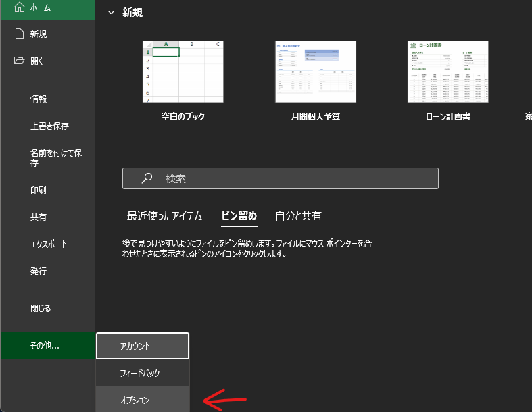
Task: Select 新規 in the sidebar
Action: click(48, 34)
